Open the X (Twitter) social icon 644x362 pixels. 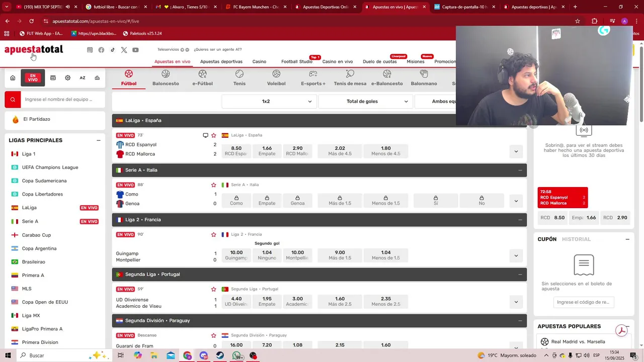124,50
